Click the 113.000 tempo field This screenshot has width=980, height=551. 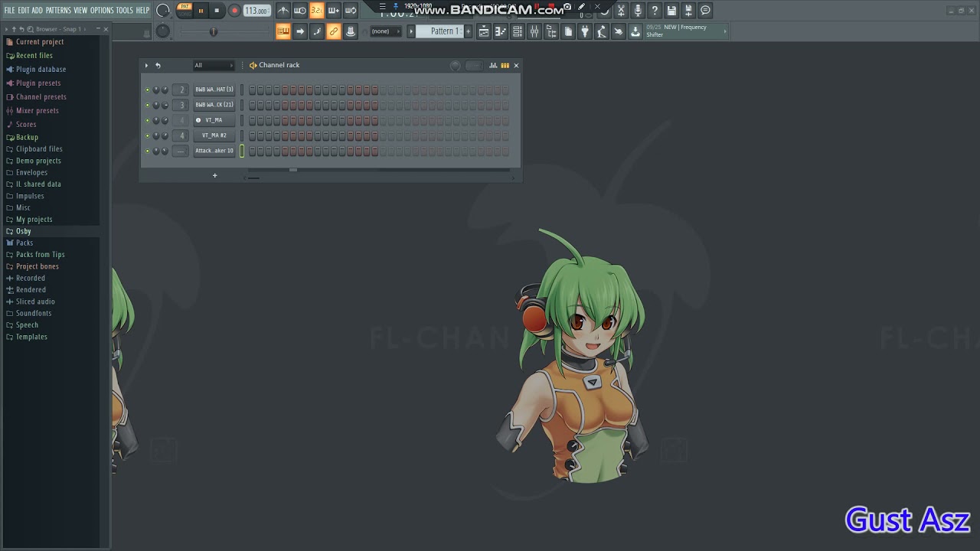click(x=256, y=11)
